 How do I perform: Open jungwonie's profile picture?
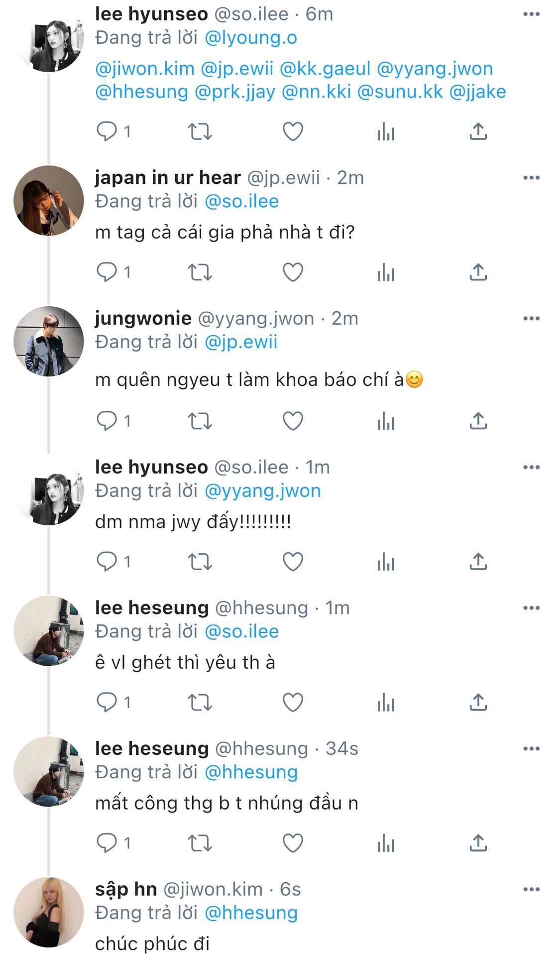coord(48,342)
